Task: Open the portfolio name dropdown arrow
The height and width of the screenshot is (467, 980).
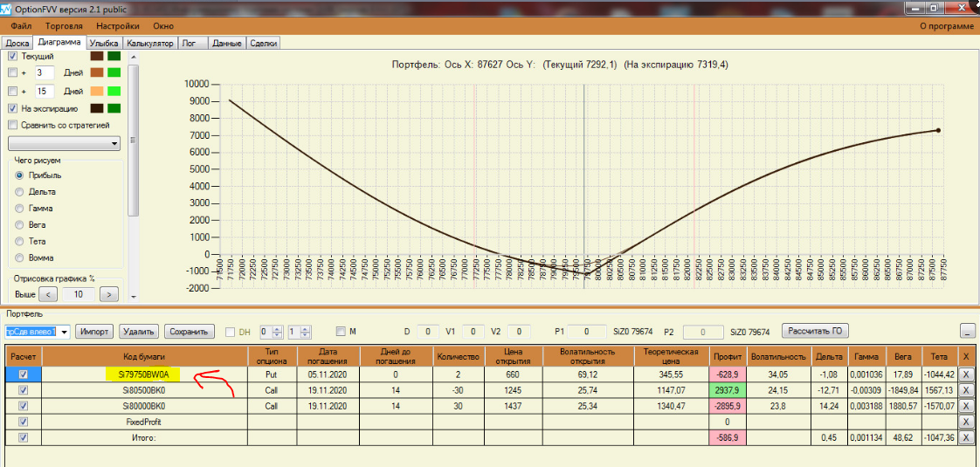Action: [x=65, y=332]
